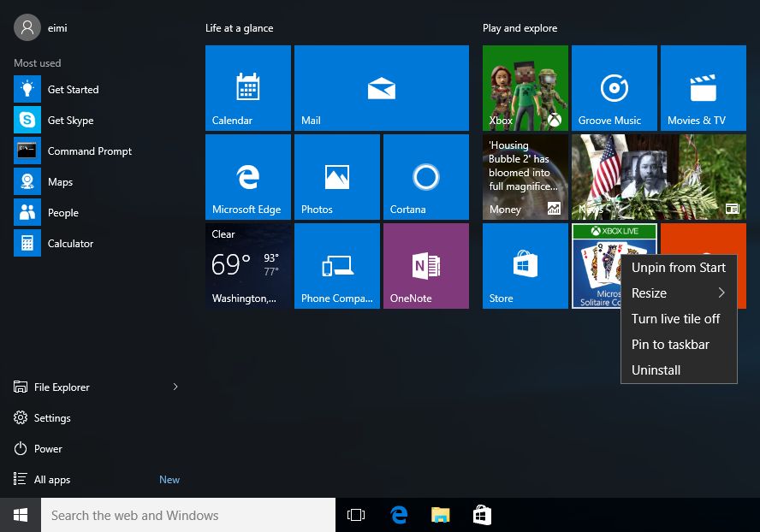Click the eimi user account picture
Screen dimensions: 760x532
click(x=27, y=27)
